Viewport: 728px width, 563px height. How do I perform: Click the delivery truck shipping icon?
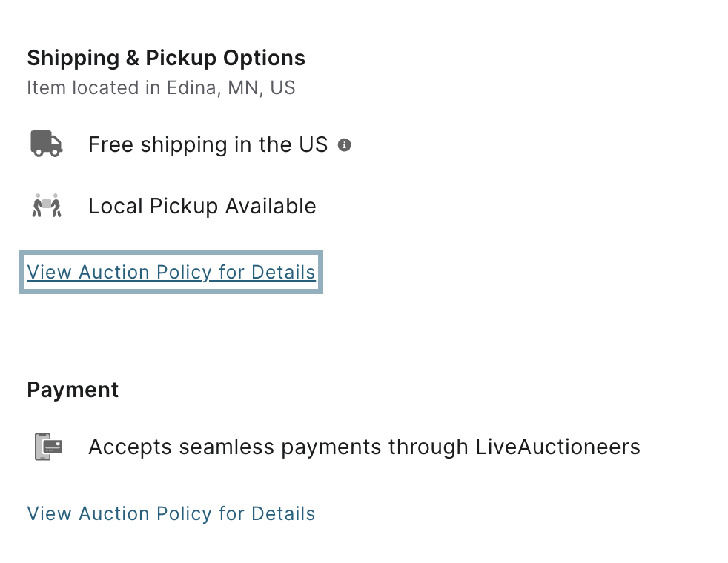(x=47, y=144)
